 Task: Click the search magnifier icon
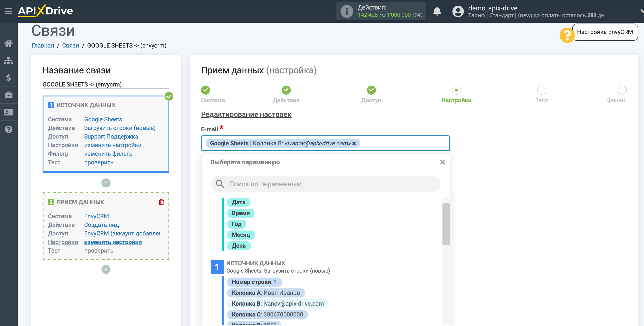point(220,184)
